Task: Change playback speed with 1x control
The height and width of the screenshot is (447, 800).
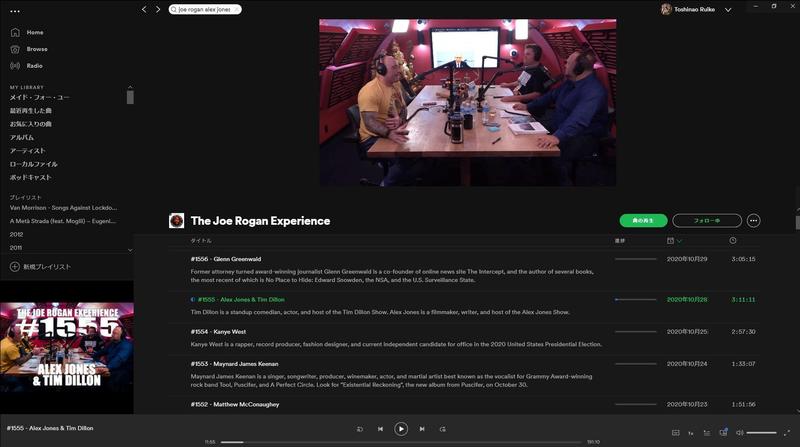Action: click(x=691, y=433)
